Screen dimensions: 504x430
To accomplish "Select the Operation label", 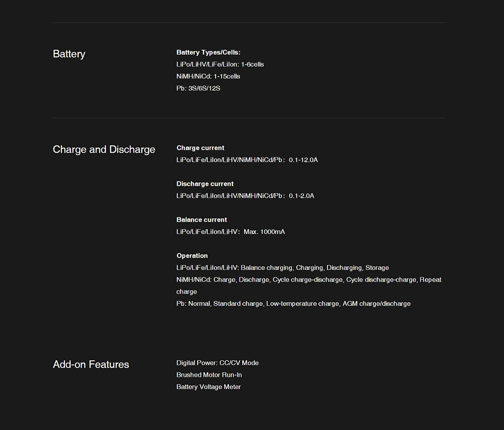I will [x=192, y=256].
